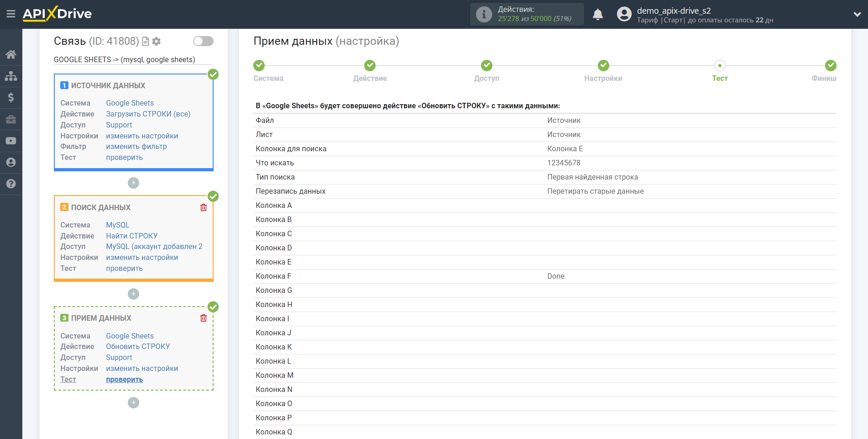Click the MySQL system link
The image size is (868, 439).
pyautogui.click(x=118, y=225)
